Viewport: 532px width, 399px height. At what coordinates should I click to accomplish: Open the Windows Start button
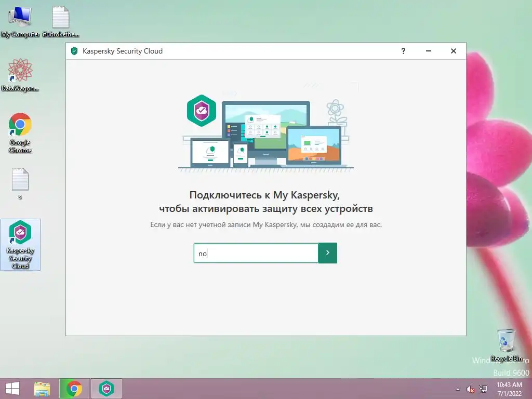12,389
